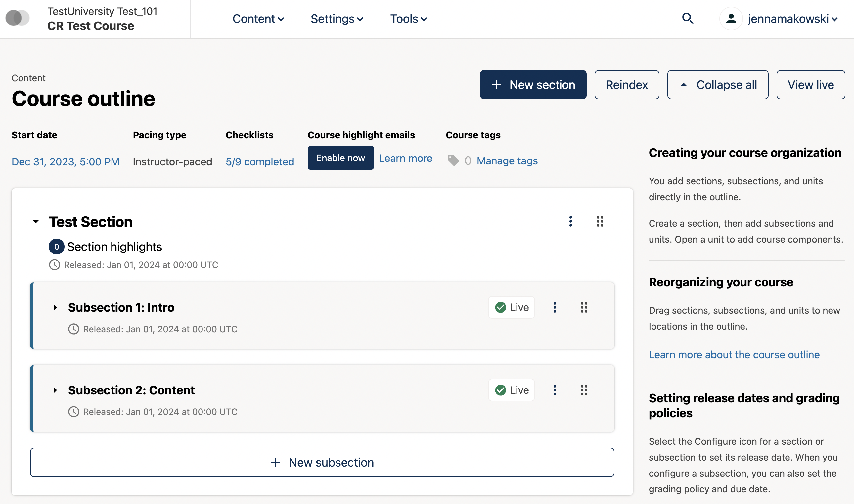The width and height of the screenshot is (854, 504).
Task: Collapse the Test Section arrow
Action: 36,222
